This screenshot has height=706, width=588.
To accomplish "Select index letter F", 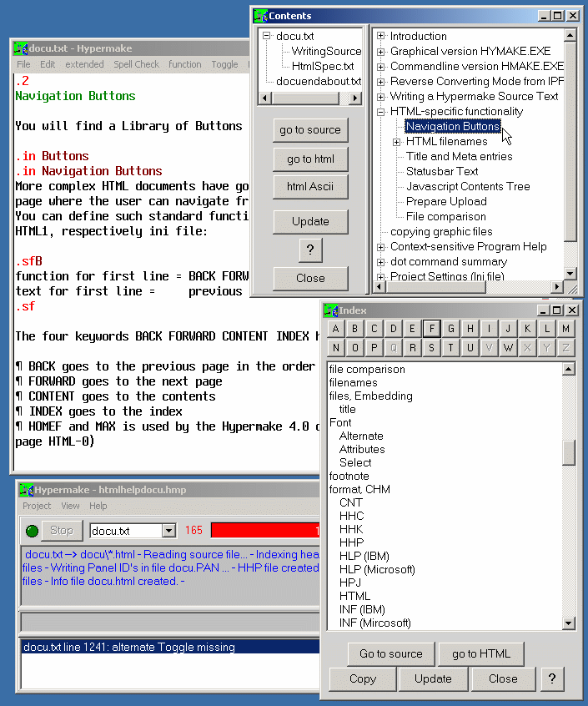I will (x=432, y=329).
